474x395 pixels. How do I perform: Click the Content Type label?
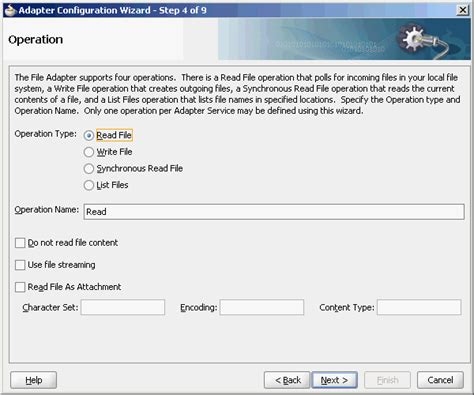tap(347, 307)
